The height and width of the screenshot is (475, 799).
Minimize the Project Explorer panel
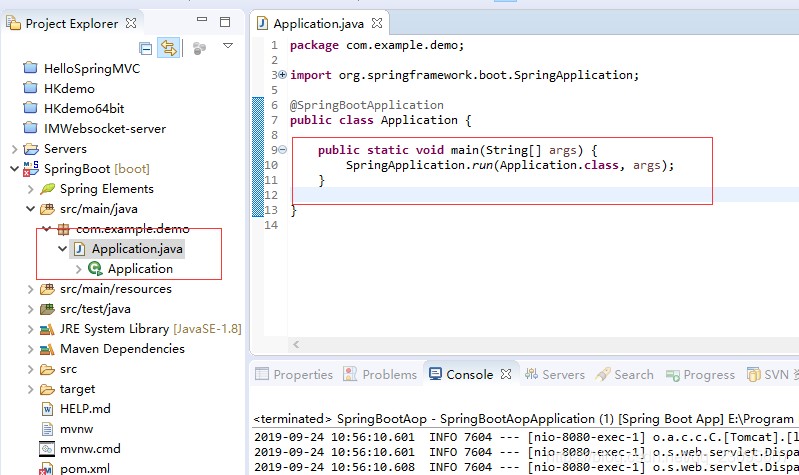(x=202, y=19)
